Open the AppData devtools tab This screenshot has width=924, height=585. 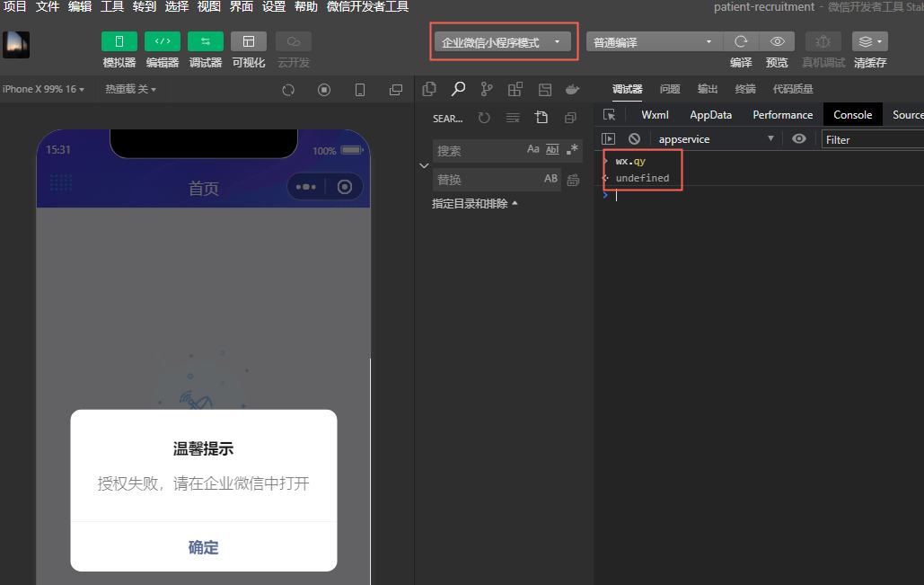[x=710, y=115]
